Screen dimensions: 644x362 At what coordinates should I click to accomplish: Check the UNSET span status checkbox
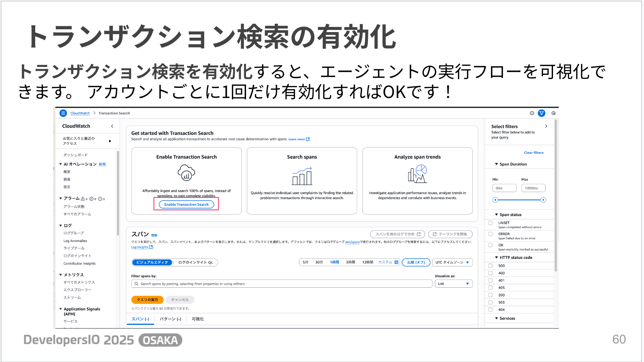coord(490,223)
